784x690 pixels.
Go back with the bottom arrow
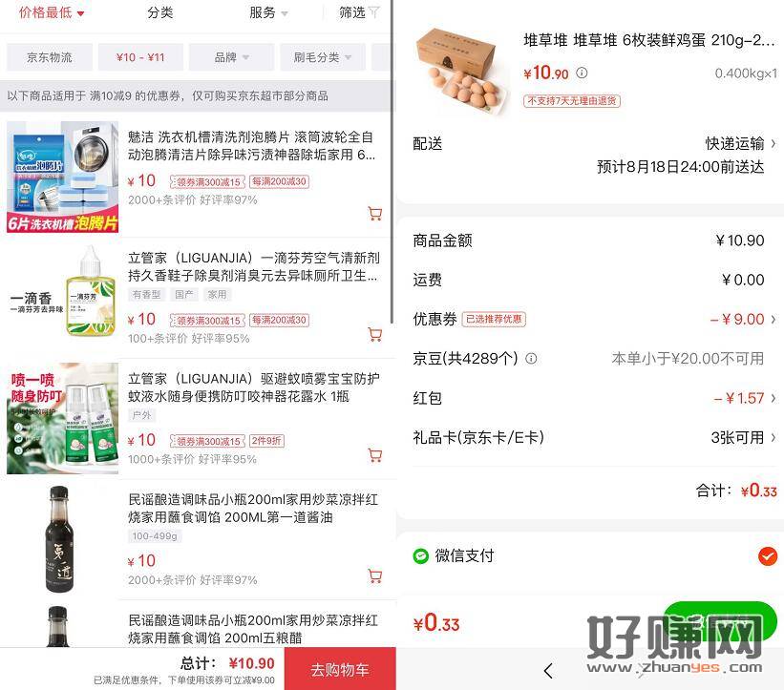(x=548, y=671)
